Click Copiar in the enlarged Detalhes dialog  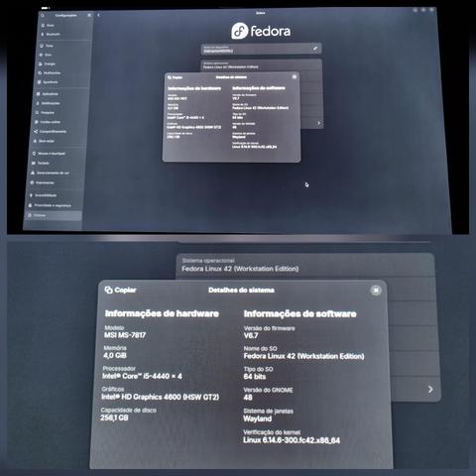(120, 290)
